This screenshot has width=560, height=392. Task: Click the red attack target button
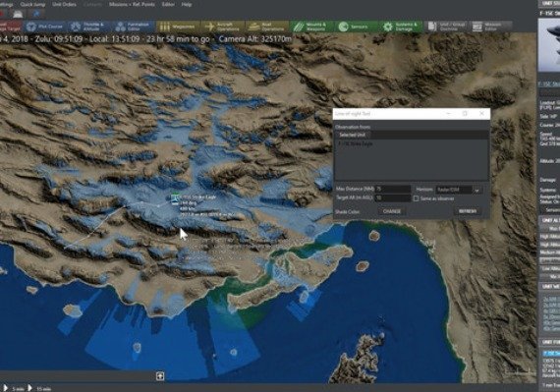pyautogui.click(x=10, y=27)
